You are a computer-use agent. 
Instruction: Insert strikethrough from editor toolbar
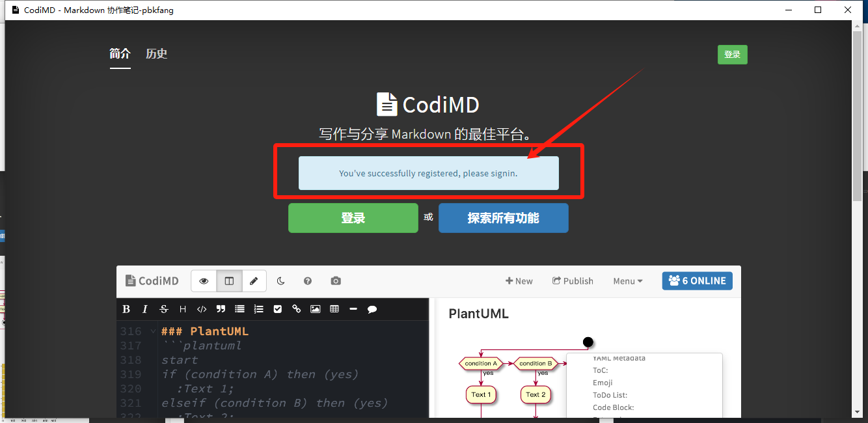164,309
